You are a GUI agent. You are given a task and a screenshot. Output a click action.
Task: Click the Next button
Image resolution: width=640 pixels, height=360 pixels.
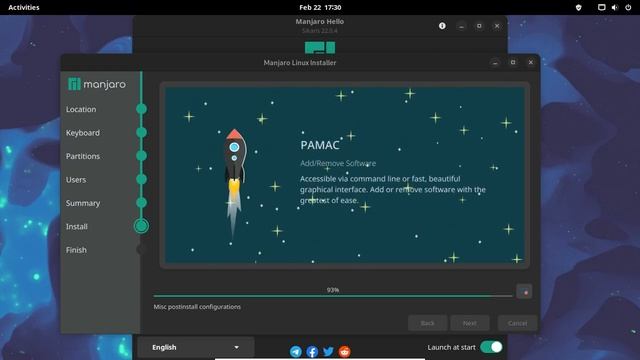pos(469,323)
